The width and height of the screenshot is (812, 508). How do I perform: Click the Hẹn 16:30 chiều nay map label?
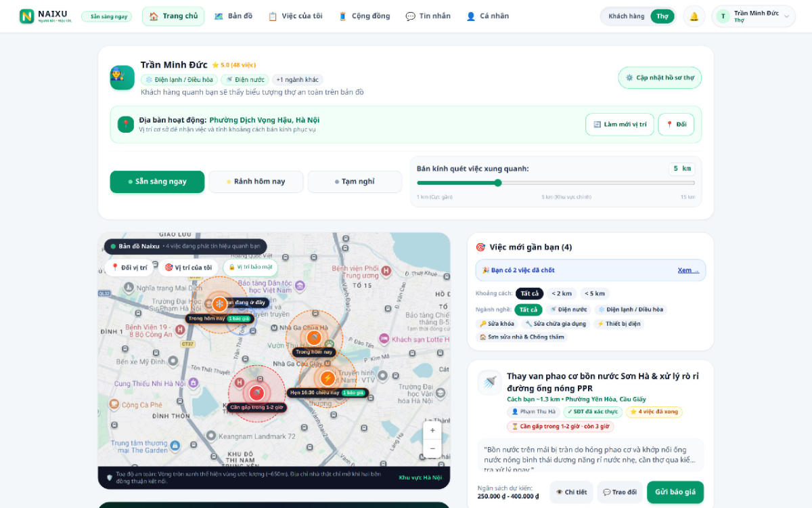328,393
